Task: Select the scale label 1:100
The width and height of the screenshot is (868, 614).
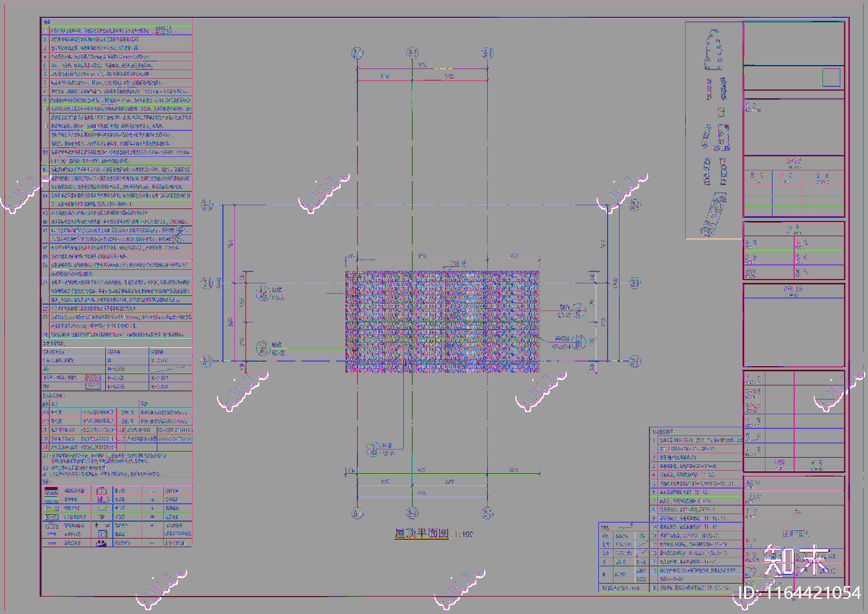Action: coord(464,535)
